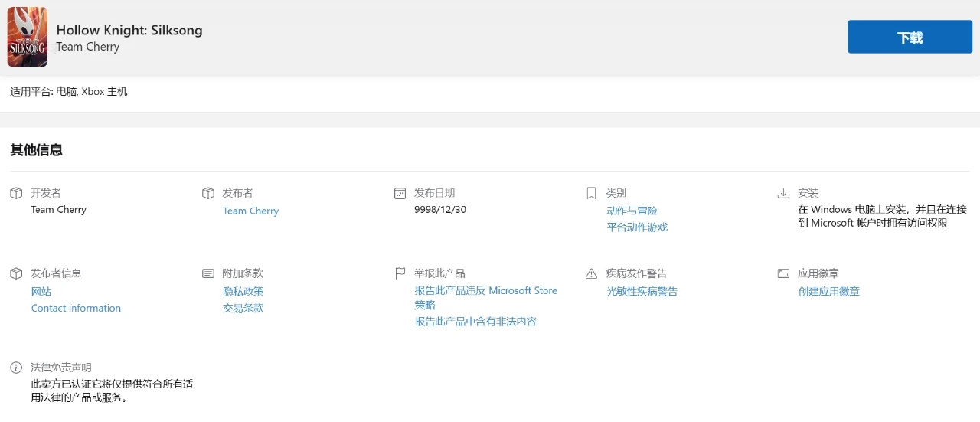Click the calendar icon beside 发布日期
This screenshot has height=422, width=980.
pos(400,193)
